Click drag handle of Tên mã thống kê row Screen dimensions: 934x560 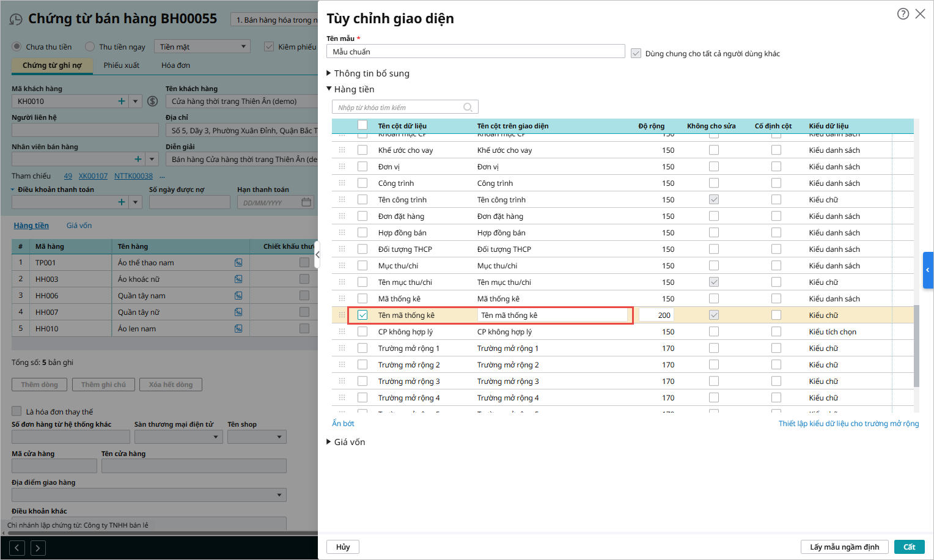pos(342,315)
